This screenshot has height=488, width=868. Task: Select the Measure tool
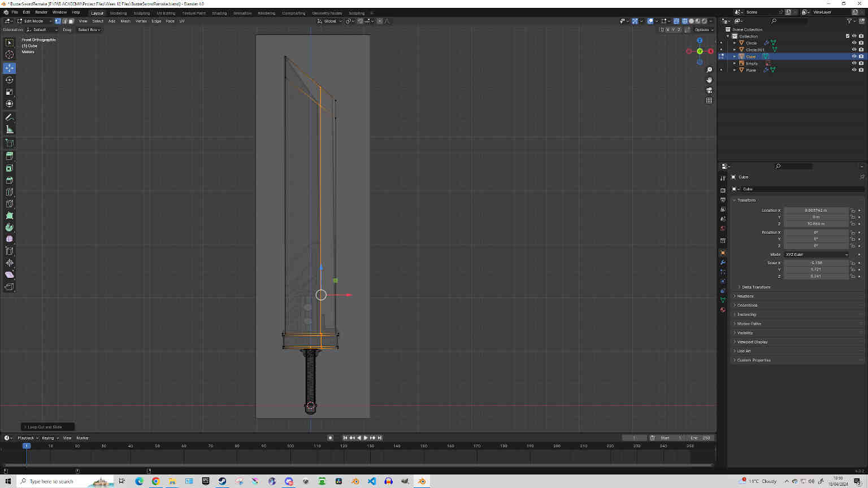pos(10,129)
